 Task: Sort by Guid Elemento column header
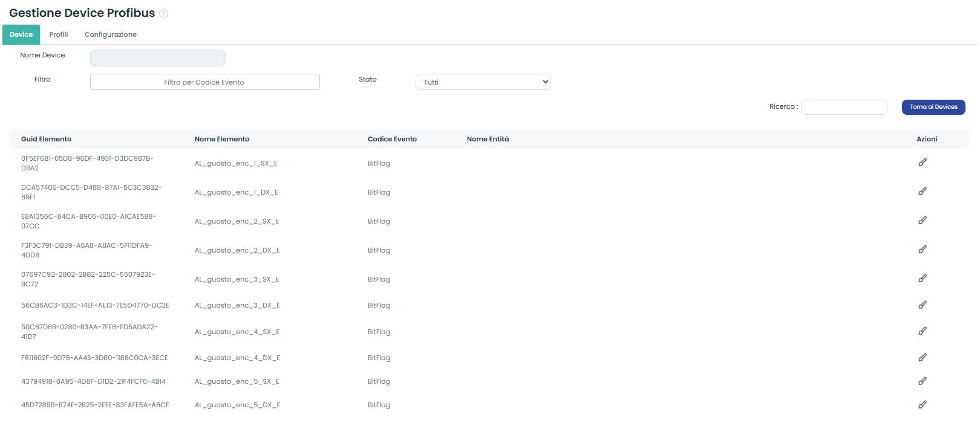click(46, 139)
